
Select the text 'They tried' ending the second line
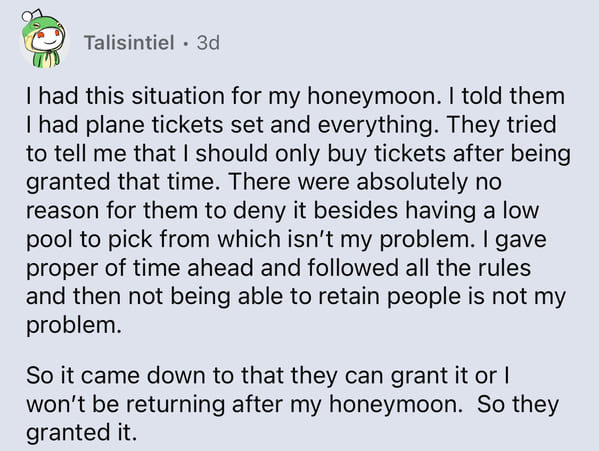click(501, 124)
